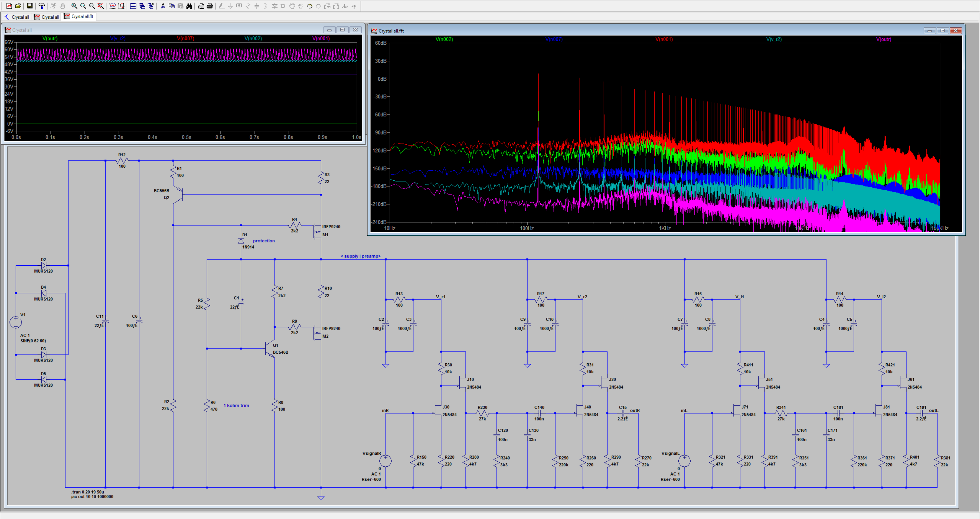Click the V(n007) trace label in waveform window
This screenshot has width=980, height=519.
pyautogui.click(x=186, y=39)
